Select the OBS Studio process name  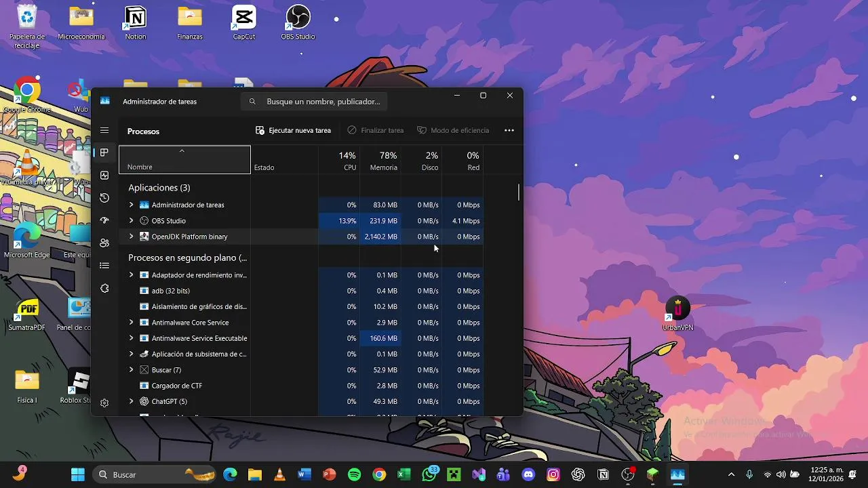(x=168, y=221)
